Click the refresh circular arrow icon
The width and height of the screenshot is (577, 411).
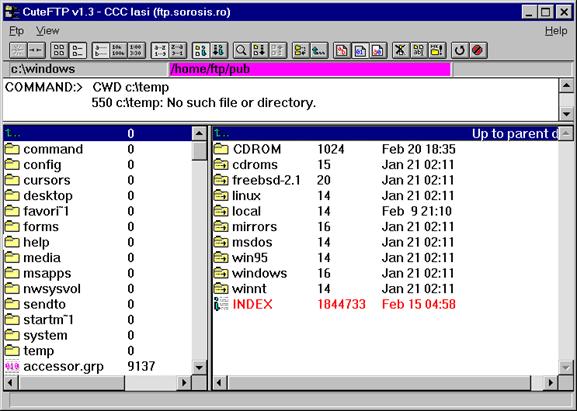pyautogui.click(x=460, y=50)
